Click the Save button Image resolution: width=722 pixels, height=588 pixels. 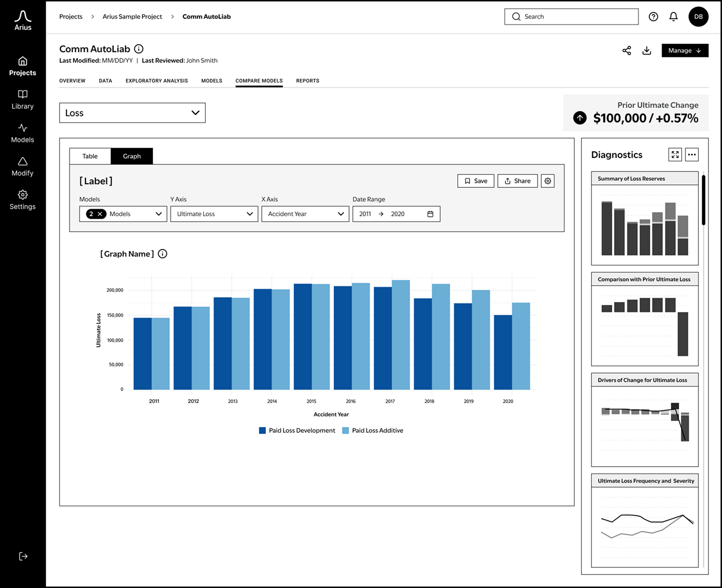coord(476,181)
